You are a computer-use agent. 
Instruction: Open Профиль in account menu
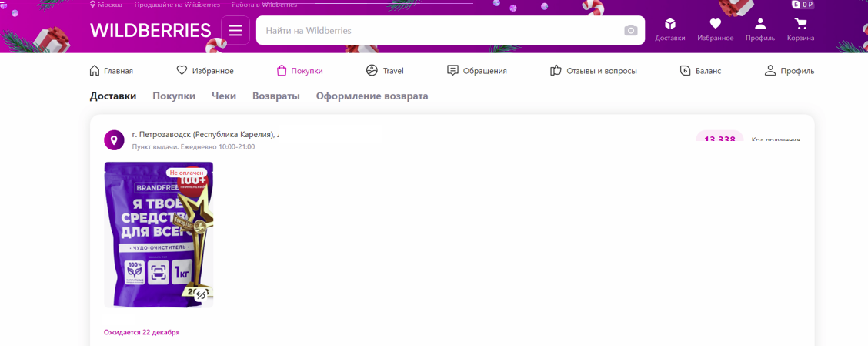click(x=790, y=71)
